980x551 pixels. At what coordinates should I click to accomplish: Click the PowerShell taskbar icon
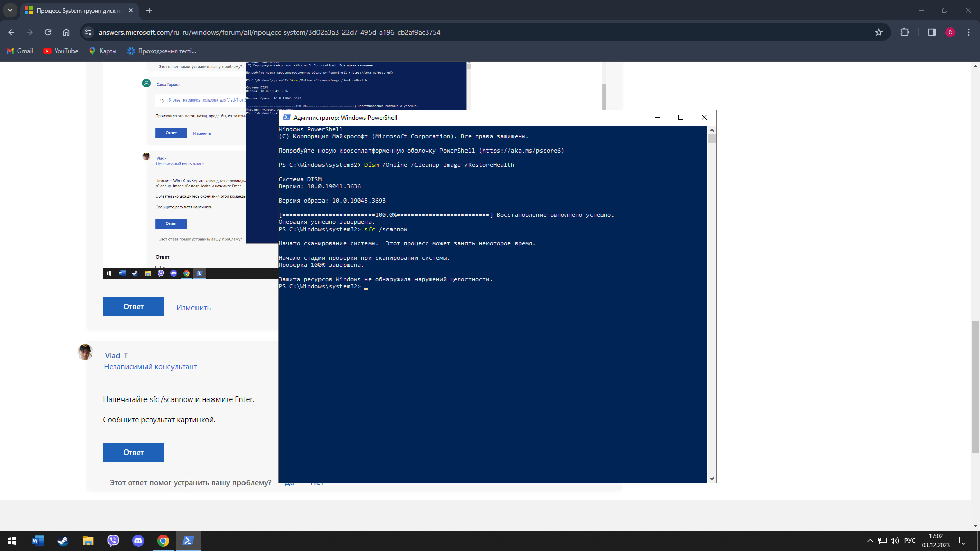[188, 540]
